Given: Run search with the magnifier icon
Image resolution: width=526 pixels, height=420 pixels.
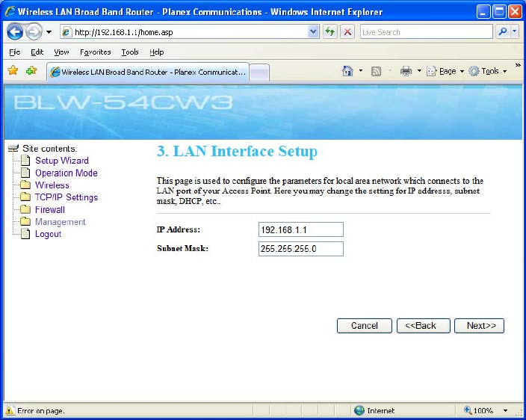Looking at the screenshot, I should (x=503, y=32).
